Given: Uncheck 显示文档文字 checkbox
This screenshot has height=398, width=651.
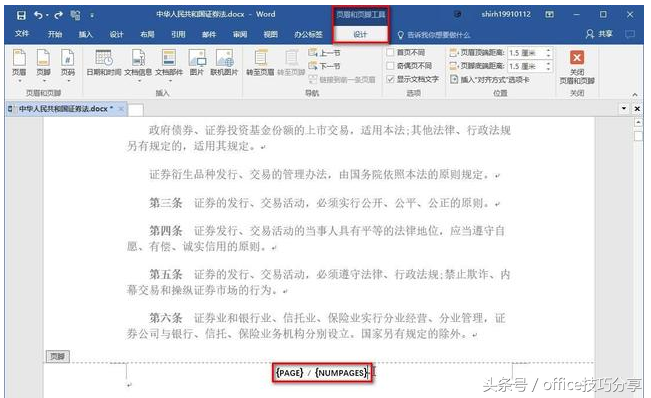Looking at the screenshot, I should tap(390, 79).
